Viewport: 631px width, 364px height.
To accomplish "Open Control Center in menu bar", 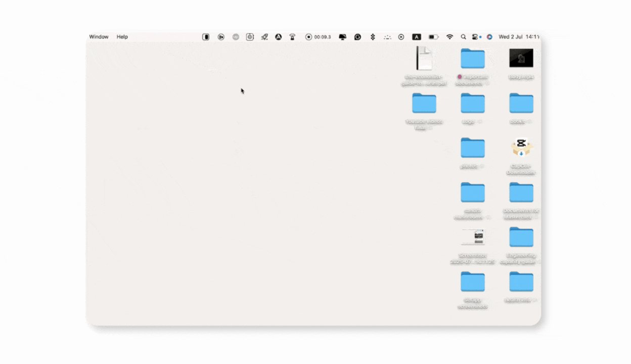I will click(475, 37).
